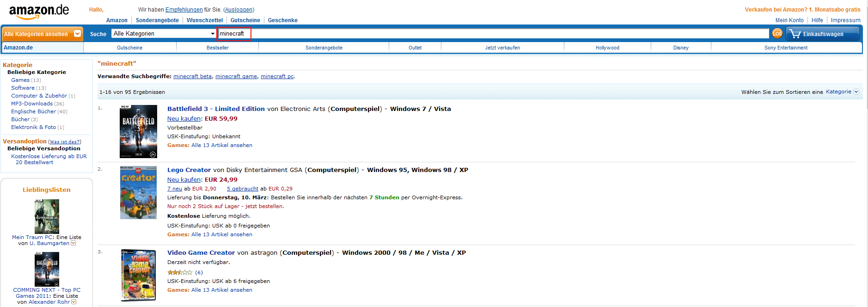Click Alle 13 Artikel ansehen under Video Game Creator
Screen dimensions: 868x307
[222, 290]
